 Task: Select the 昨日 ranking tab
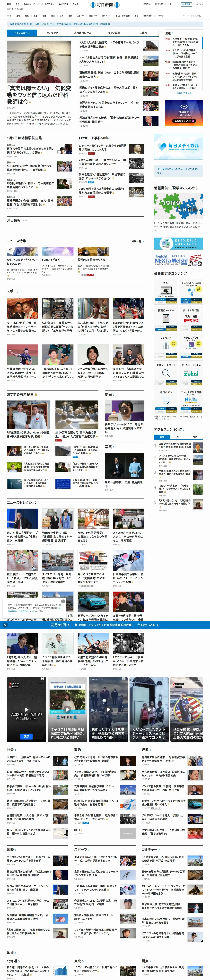[x=178, y=437]
